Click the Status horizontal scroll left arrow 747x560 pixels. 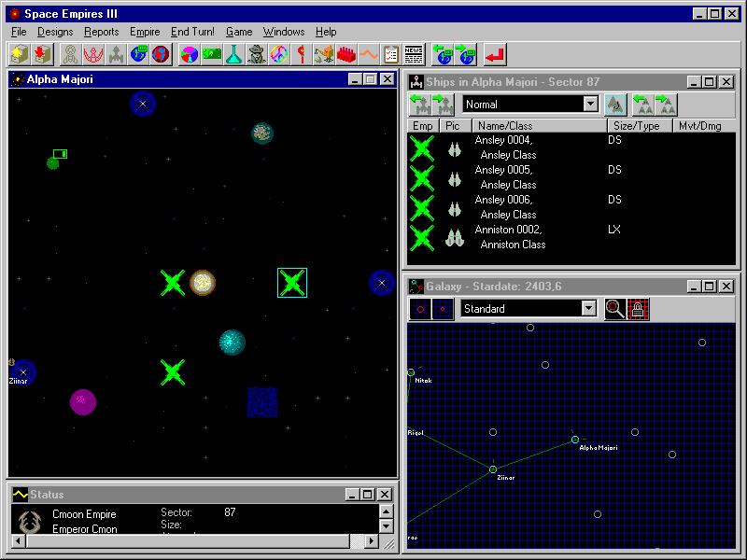(19, 541)
